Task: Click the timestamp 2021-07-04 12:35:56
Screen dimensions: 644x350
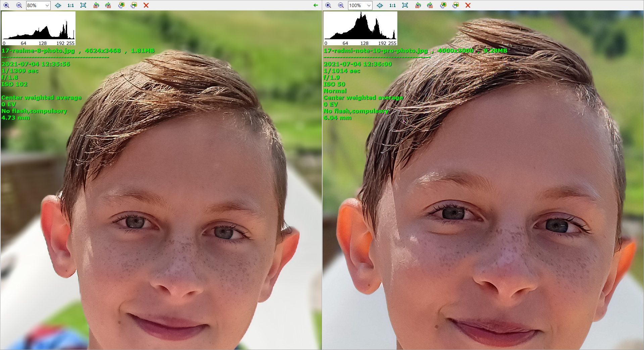Action: point(36,64)
